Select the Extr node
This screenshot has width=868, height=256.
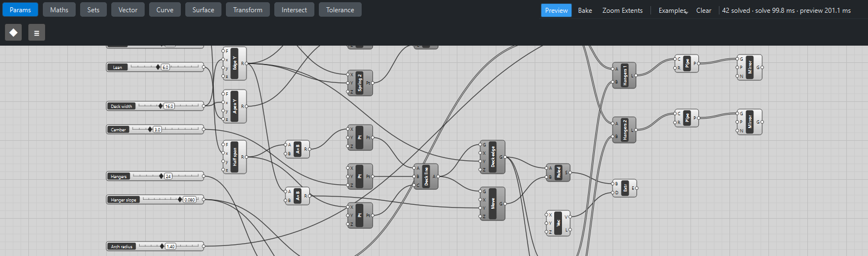coord(625,188)
